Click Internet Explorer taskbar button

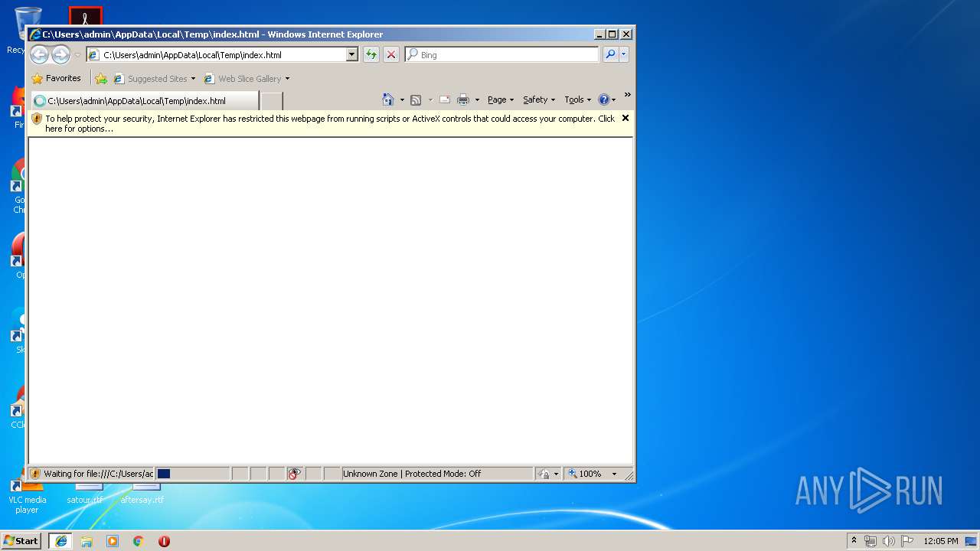pos(61,541)
